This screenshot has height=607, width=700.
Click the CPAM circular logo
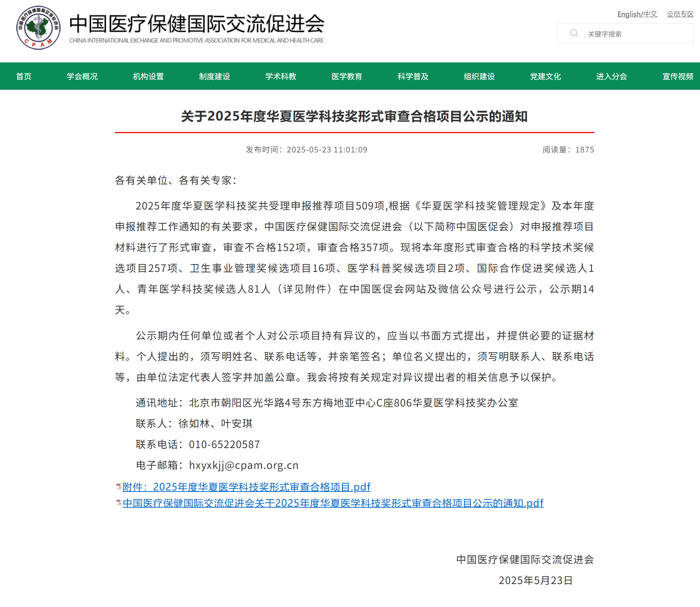pos(38,28)
